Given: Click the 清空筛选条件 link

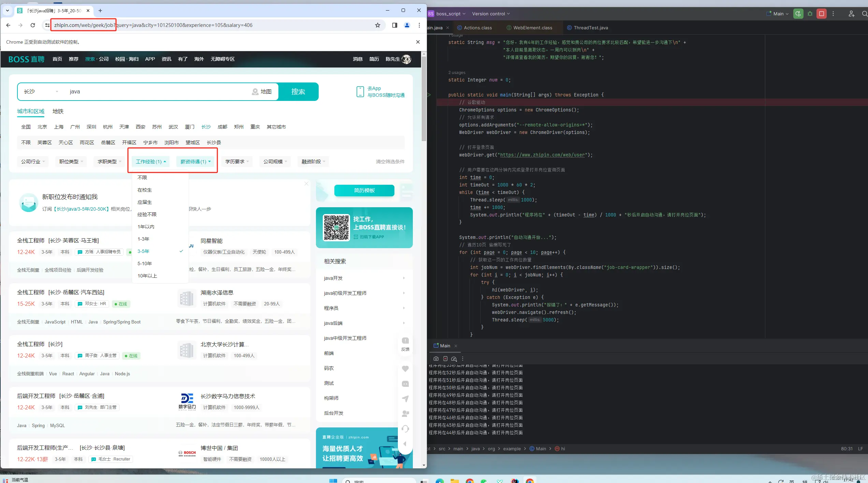Looking at the screenshot, I should (x=390, y=162).
